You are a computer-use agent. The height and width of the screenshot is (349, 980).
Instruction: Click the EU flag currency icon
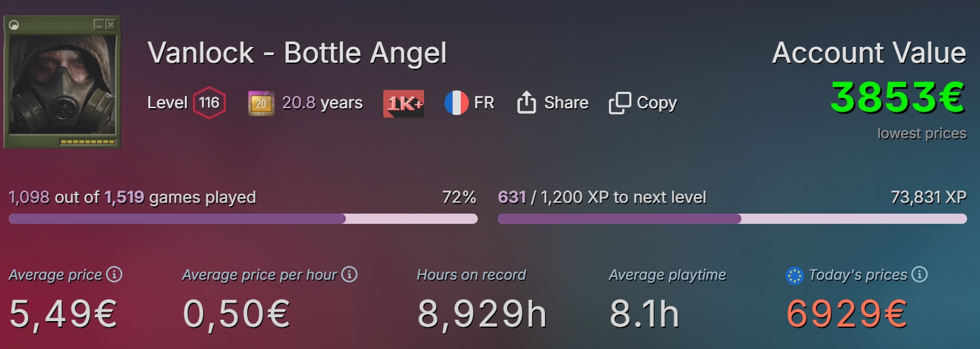click(794, 276)
